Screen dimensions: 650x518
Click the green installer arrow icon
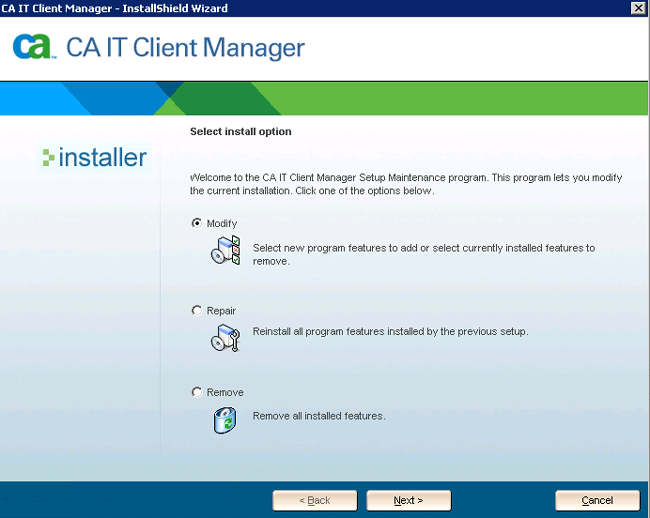click(49, 157)
